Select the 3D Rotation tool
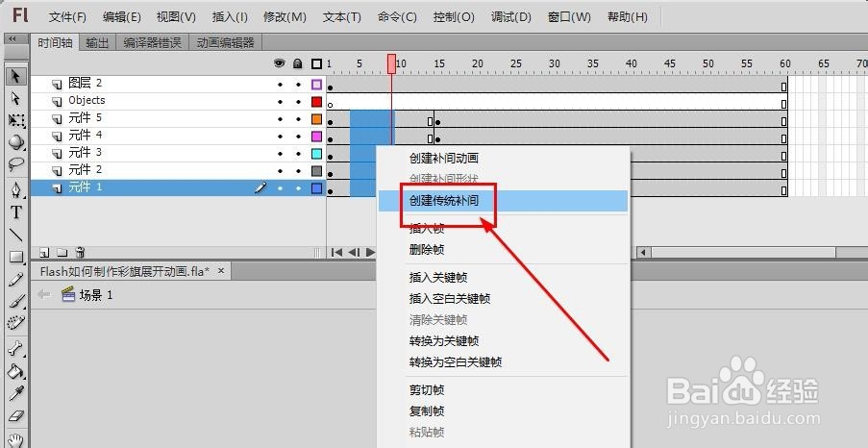 [16, 142]
